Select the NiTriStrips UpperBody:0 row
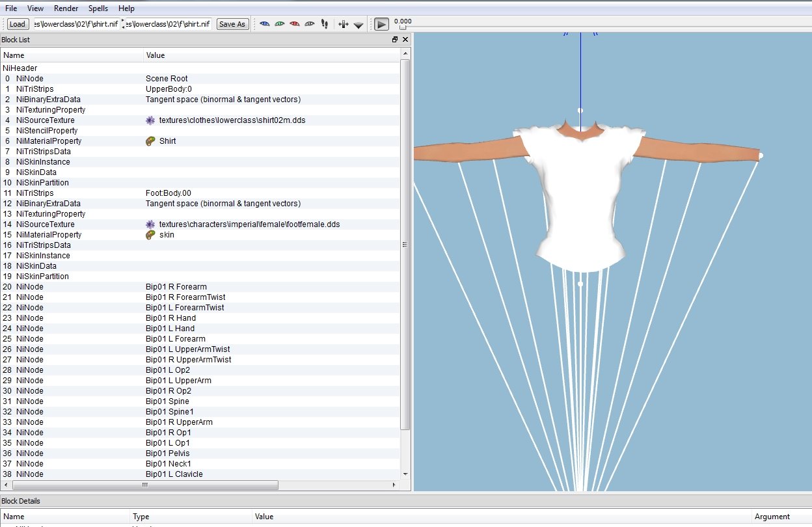 click(x=200, y=89)
